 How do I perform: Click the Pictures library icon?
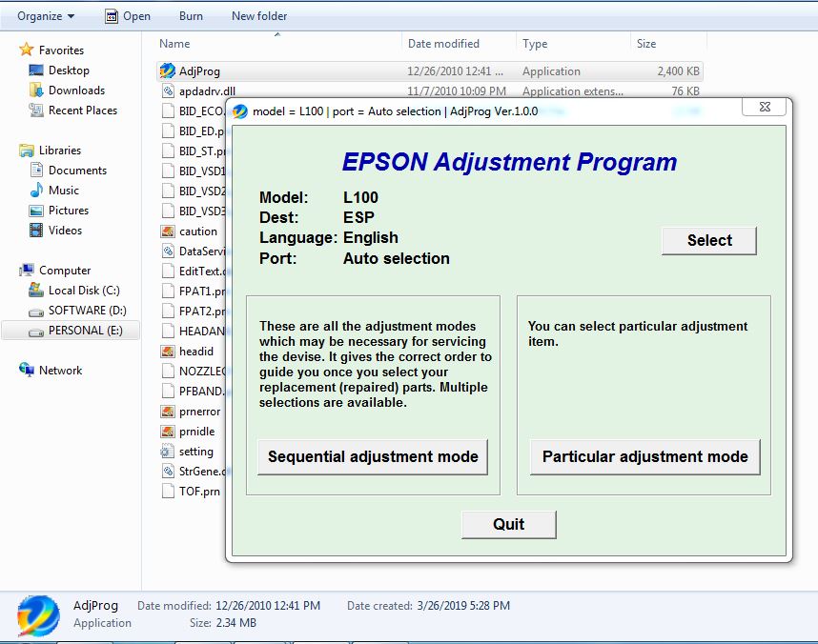pos(36,211)
